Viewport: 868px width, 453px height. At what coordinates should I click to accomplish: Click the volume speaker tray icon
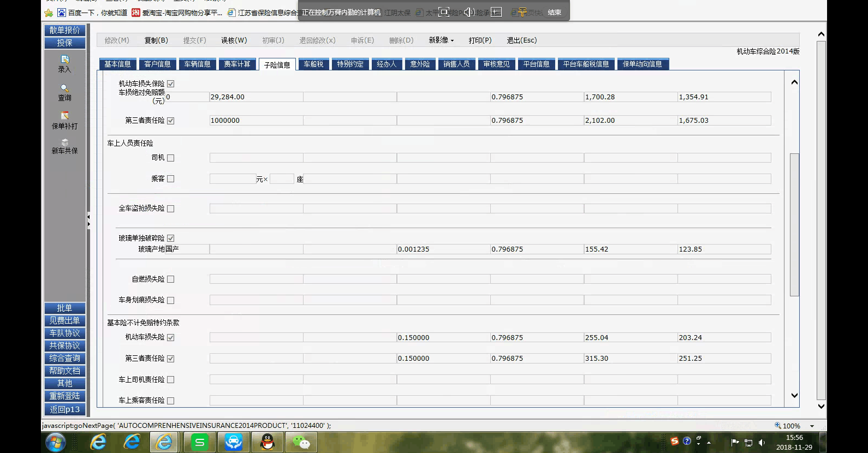coord(762,443)
